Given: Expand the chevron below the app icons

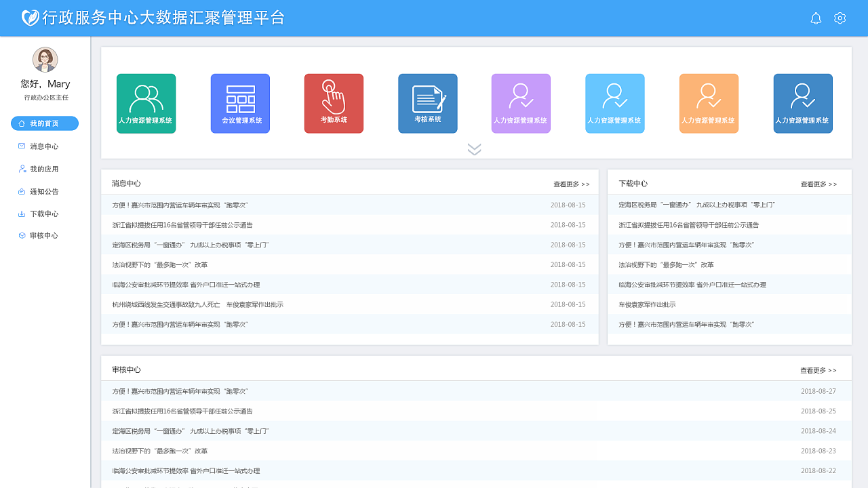Looking at the screenshot, I should 474,148.
